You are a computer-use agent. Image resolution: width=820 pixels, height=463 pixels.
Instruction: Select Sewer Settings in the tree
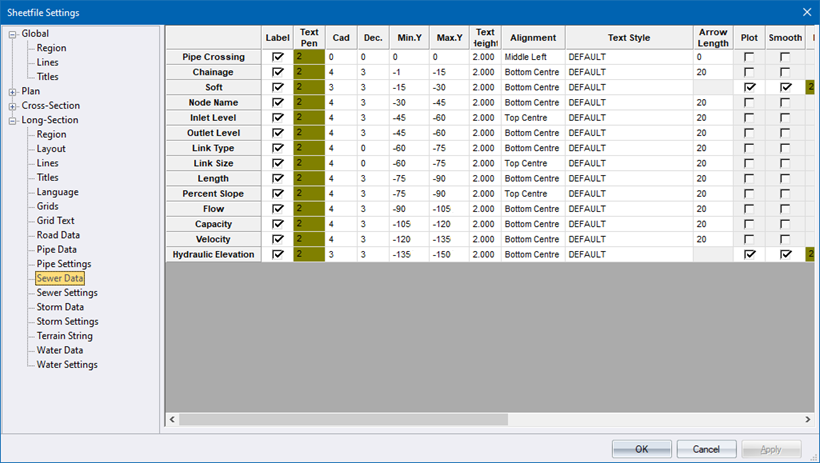(x=67, y=293)
